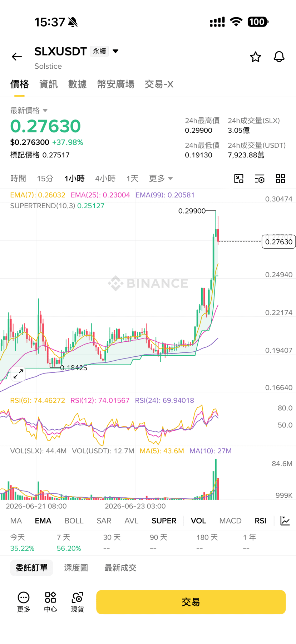The width and height of the screenshot is (296, 644).
Task: Switch to the 數據 tab
Action: click(x=78, y=84)
